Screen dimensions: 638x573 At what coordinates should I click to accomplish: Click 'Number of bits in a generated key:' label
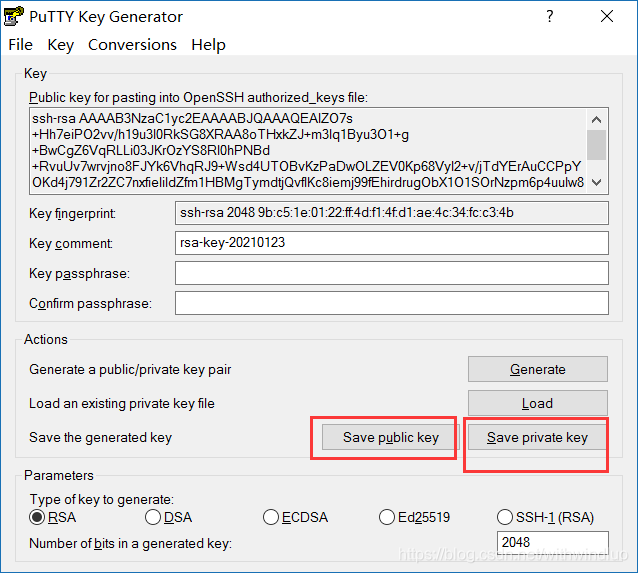pyautogui.click(x=131, y=544)
